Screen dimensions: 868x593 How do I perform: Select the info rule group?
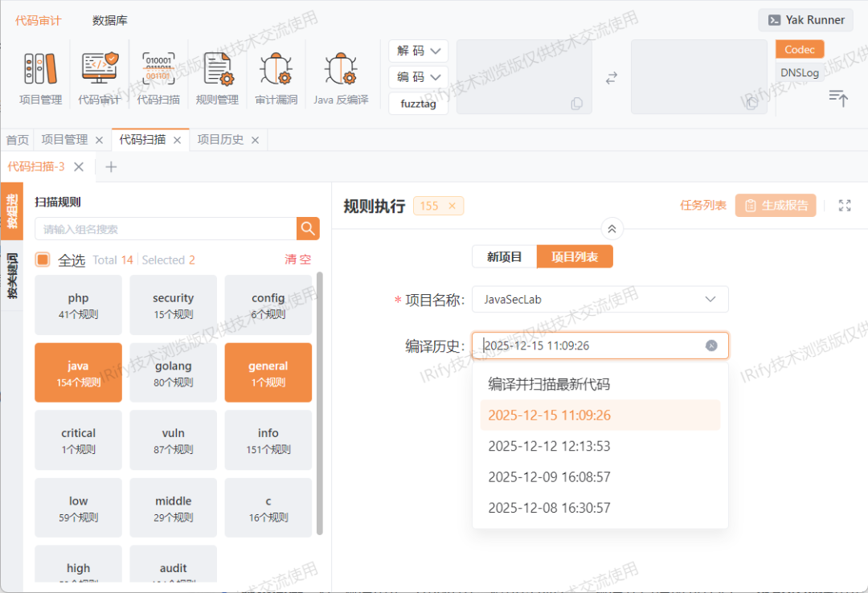click(x=268, y=440)
